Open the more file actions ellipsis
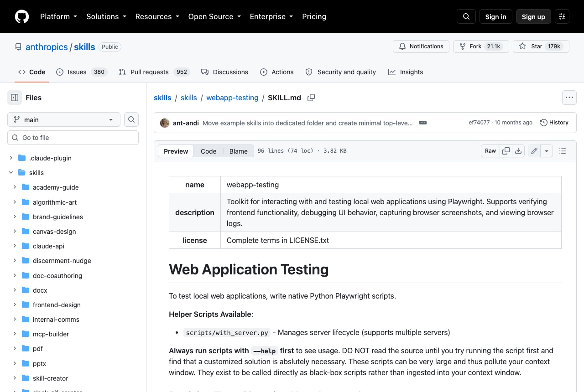This screenshot has width=584, height=392. point(569,98)
